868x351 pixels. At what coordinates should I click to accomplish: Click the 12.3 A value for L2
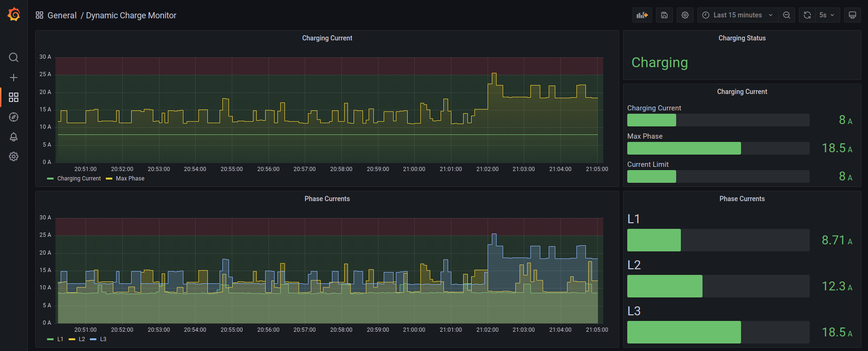point(837,286)
